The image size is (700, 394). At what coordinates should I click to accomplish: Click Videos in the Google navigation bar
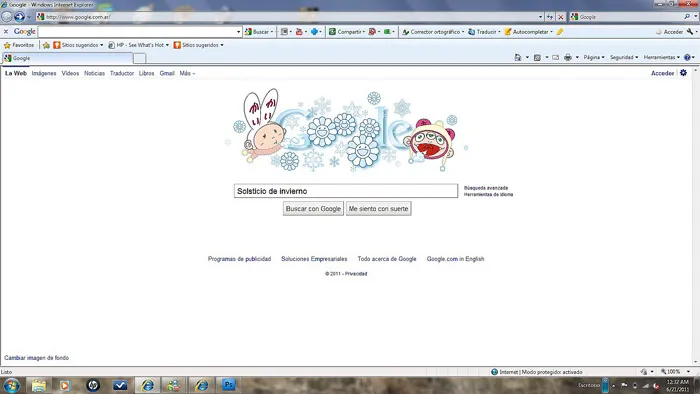click(70, 73)
